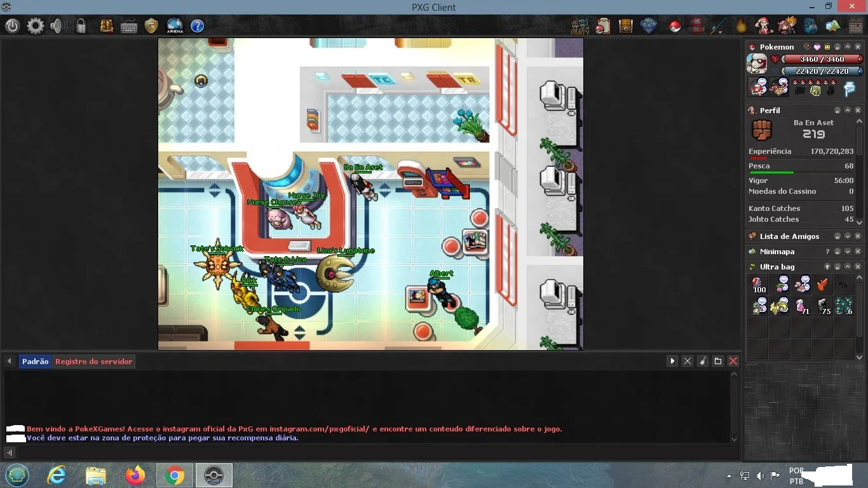Open the blue help question mark

[198, 26]
